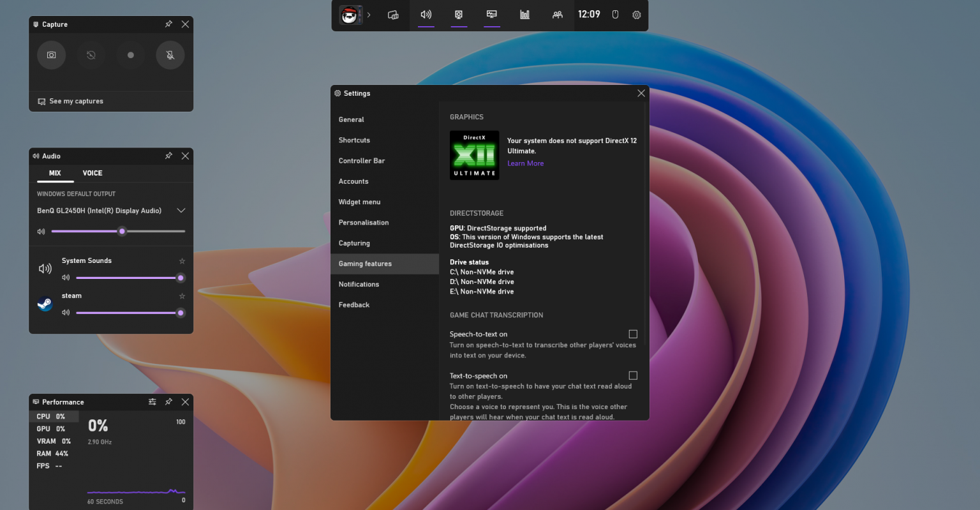Open the Learn More link about DirectX 12
The image size is (980, 510).
tap(525, 163)
